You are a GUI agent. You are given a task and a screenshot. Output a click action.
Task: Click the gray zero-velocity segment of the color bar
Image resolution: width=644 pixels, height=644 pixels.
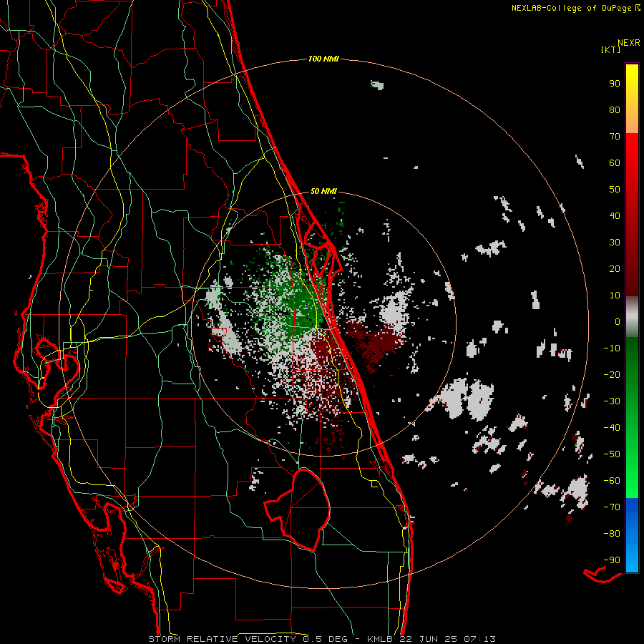[632, 316]
